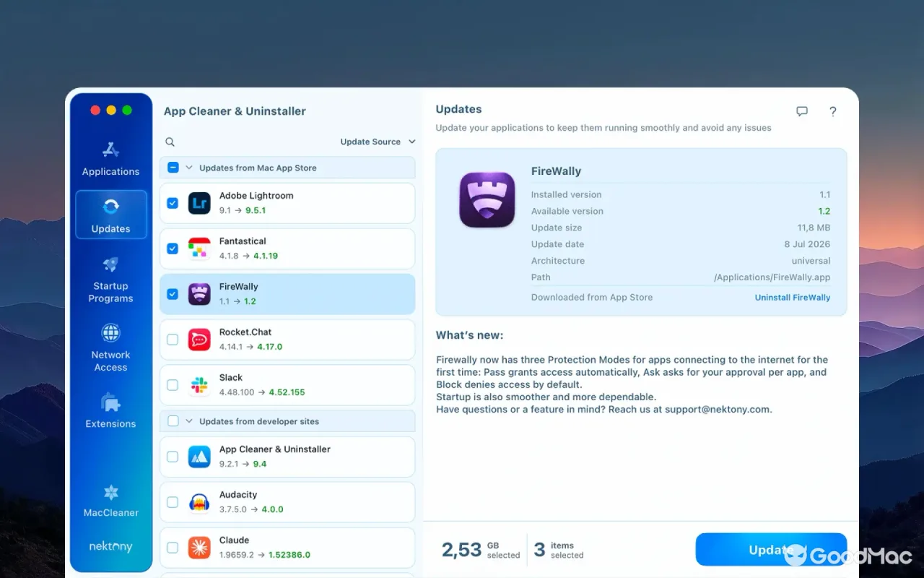Click the FireWally list icon
Image resolution: width=924 pixels, height=578 pixels.
(199, 294)
